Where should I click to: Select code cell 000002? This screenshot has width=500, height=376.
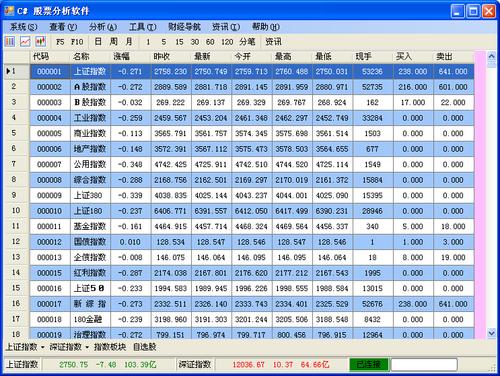pos(50,87)
